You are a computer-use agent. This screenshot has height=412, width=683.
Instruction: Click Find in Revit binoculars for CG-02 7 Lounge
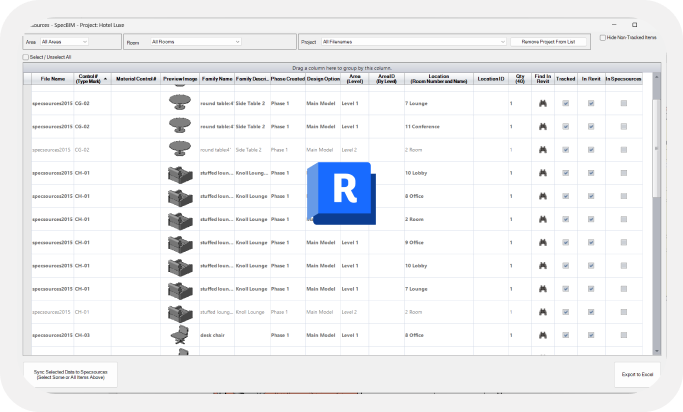pos(543,103)
